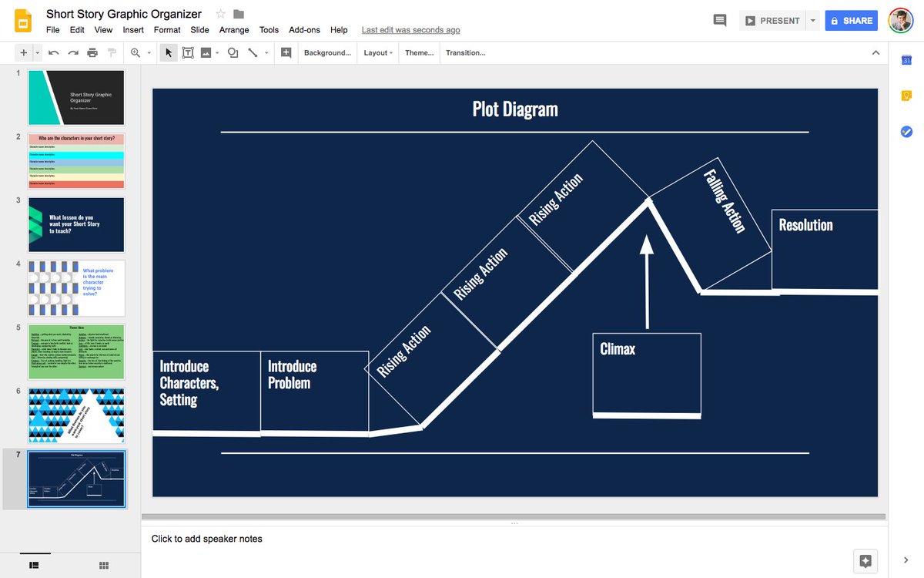Open the Tools menu
The height and width of the screenshot is (578, 924).
tap(269, 30)
